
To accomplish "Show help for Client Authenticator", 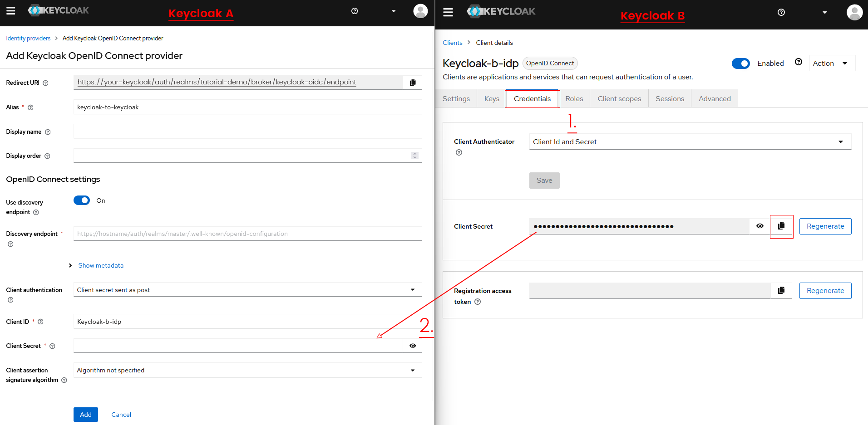I will (459, 152).
